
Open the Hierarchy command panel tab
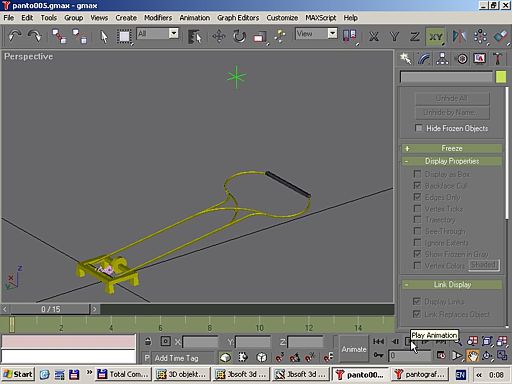coord(442,59)
